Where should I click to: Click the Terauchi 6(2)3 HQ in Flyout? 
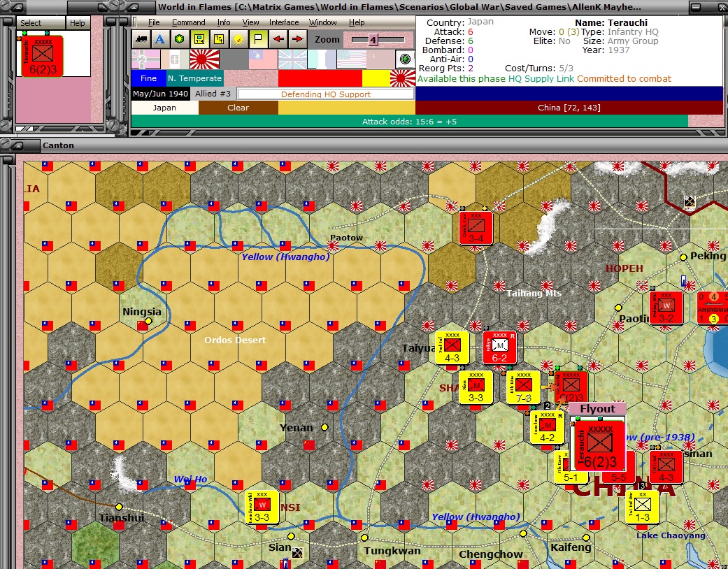click(x=599, y=446)
